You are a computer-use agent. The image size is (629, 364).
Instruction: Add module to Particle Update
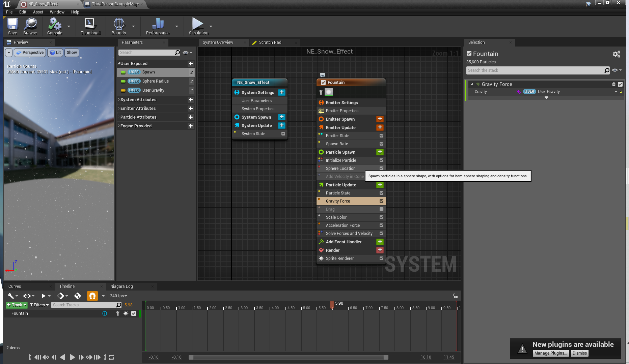[380, 185]
